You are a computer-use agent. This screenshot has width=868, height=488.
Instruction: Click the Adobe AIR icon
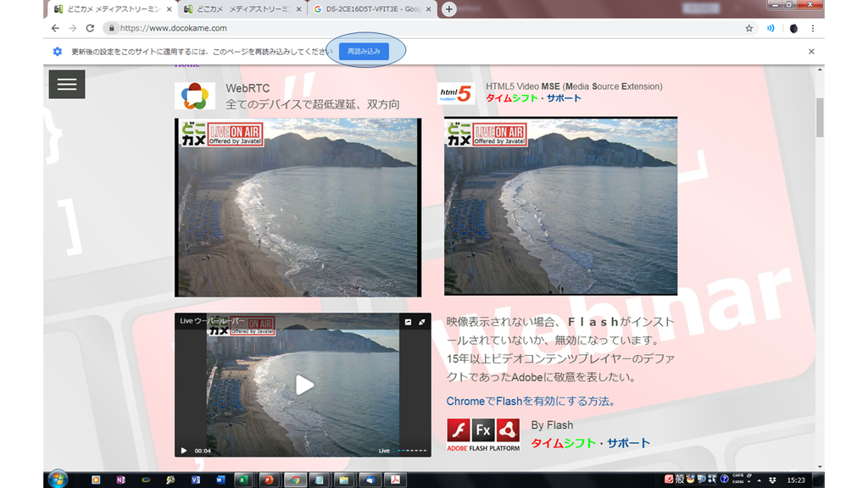point(508,430)
